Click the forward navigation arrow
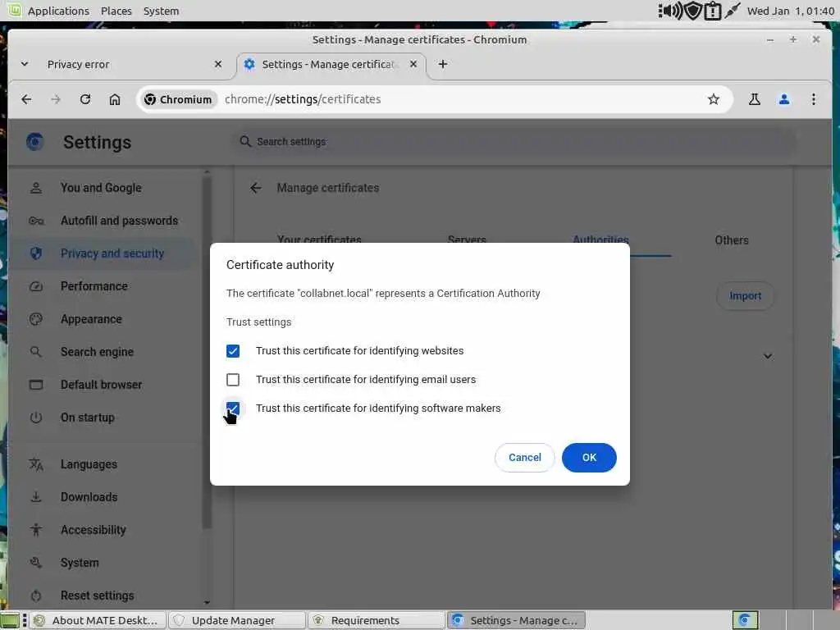Image resolution: width=840 pixels, height=630 pixels. 56,99
